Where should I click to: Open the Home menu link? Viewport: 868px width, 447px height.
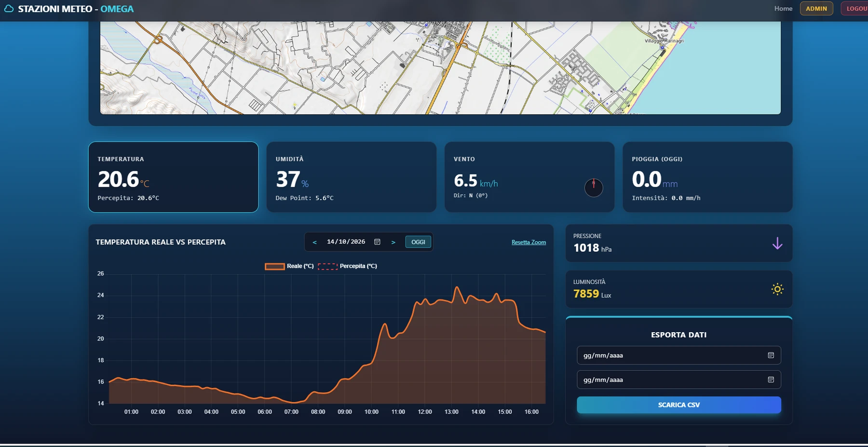pyautogui.click(x=783, y=9)
